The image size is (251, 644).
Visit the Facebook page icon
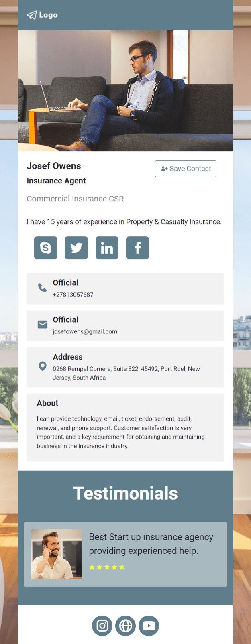(137, 248)
